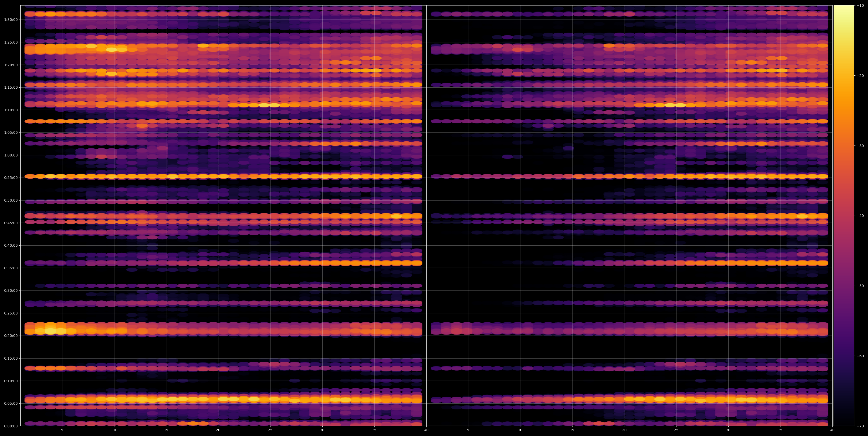Click the −20 colorbar tick label
This screenshot has width=868, height=436.
860,76
